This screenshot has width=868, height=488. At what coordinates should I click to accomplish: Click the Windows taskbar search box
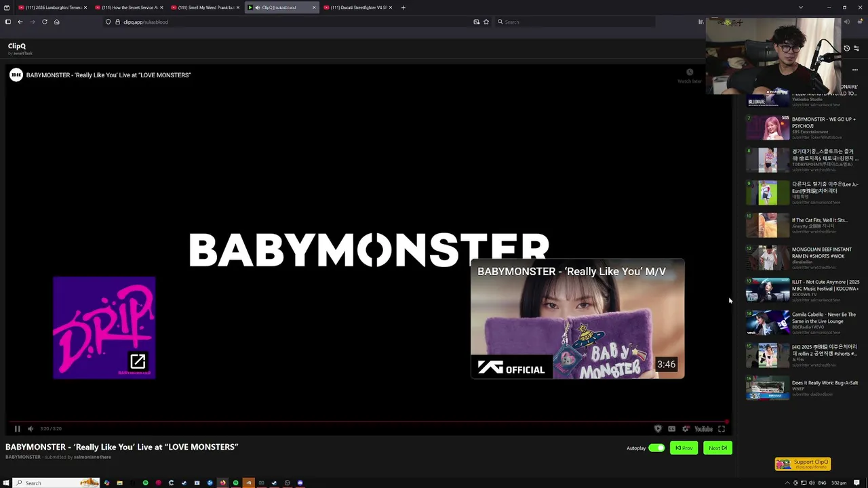click(56, 483)
